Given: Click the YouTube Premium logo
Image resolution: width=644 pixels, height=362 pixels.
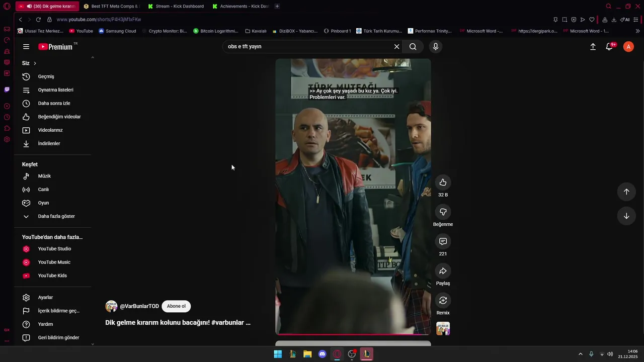Looking at the screenshot, I should point(55,47).
